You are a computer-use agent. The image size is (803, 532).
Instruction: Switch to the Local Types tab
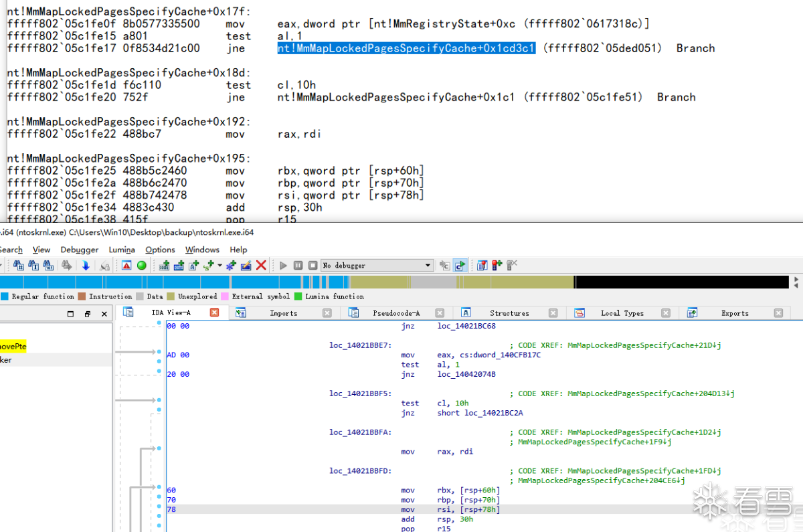tap(622, 313)
